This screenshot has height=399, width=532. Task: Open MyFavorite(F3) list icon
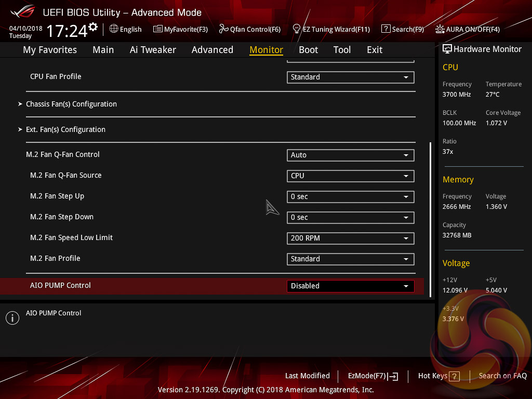tap(158, 29)
